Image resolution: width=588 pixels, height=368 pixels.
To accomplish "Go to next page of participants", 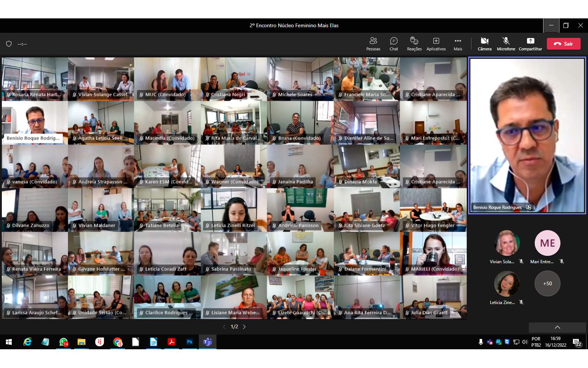I will pos(244,327).
